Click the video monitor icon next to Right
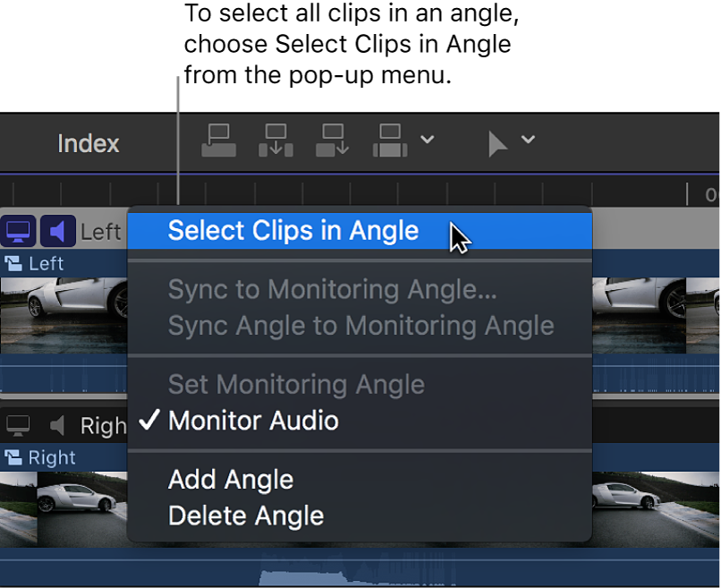 (16, 425)
